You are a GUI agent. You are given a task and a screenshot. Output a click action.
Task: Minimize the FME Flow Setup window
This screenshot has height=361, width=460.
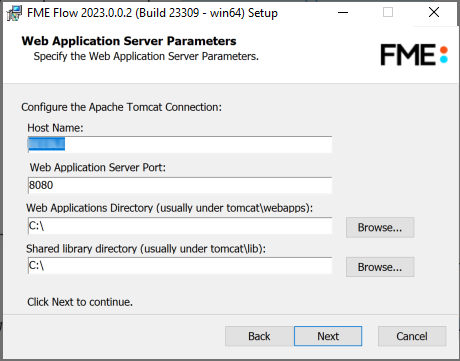point(343,13)
